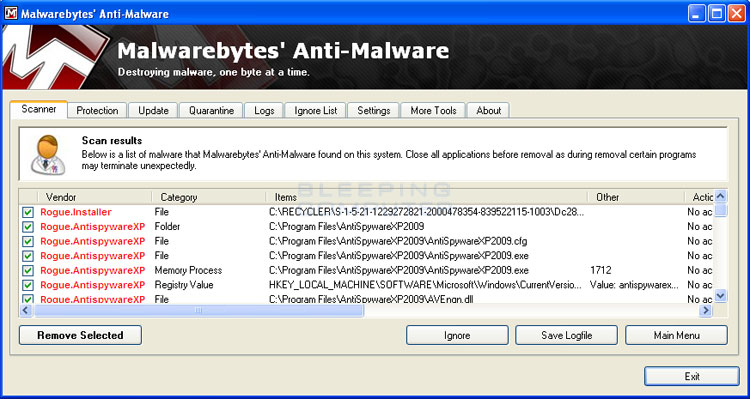Click the 'Value: antispywarex...' cell
Screen dimensions: 750x399
pos(634,285)
